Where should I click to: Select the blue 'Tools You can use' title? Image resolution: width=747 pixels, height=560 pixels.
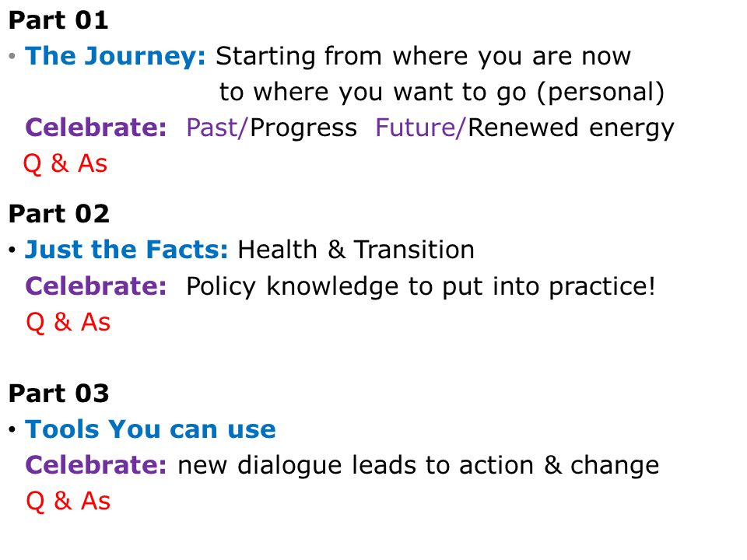tap(150, 429)
